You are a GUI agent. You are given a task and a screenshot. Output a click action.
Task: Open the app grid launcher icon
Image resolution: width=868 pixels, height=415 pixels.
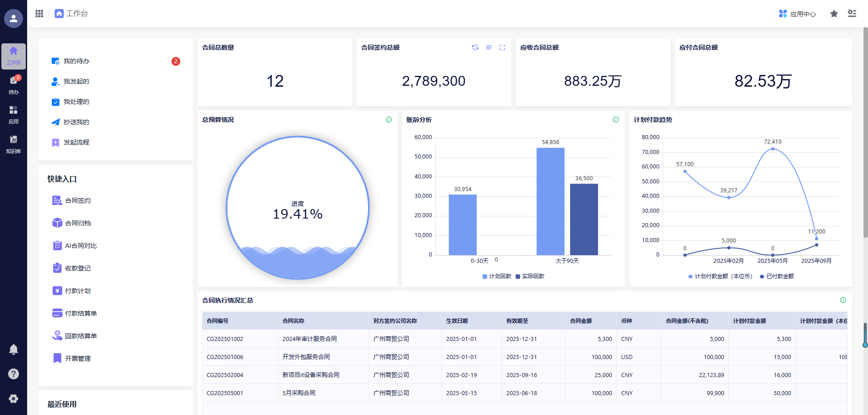pyautogui.click(x=39, y=14)
